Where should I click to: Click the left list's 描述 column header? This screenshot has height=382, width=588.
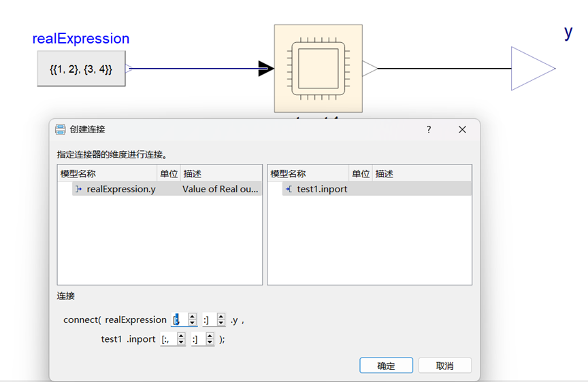tap(221, 174)
